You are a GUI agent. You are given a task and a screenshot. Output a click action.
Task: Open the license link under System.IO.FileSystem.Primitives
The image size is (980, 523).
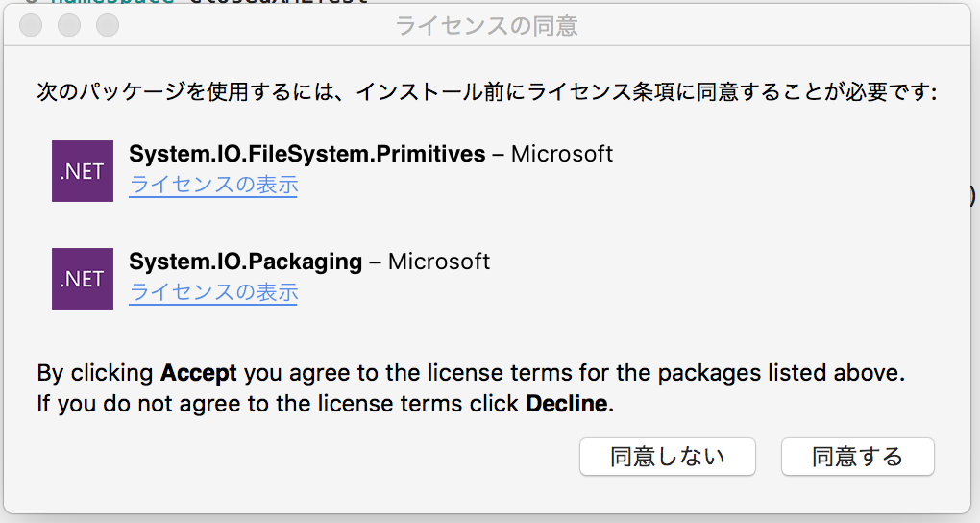pyautogui.click(x=213, y=186)
